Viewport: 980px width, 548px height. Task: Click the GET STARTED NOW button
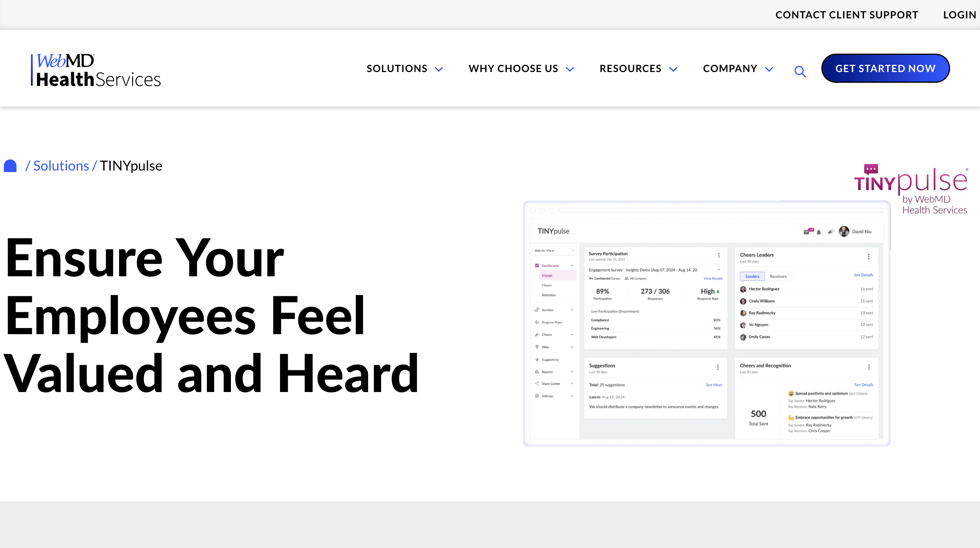click(885, 68)
